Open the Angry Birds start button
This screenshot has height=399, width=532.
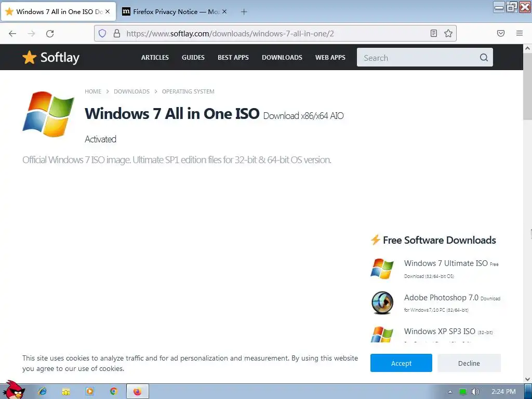click(x=13, y=390)
